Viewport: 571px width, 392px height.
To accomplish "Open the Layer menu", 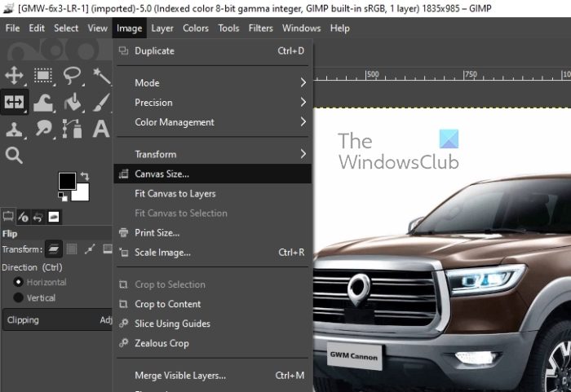I will [162, 28].
